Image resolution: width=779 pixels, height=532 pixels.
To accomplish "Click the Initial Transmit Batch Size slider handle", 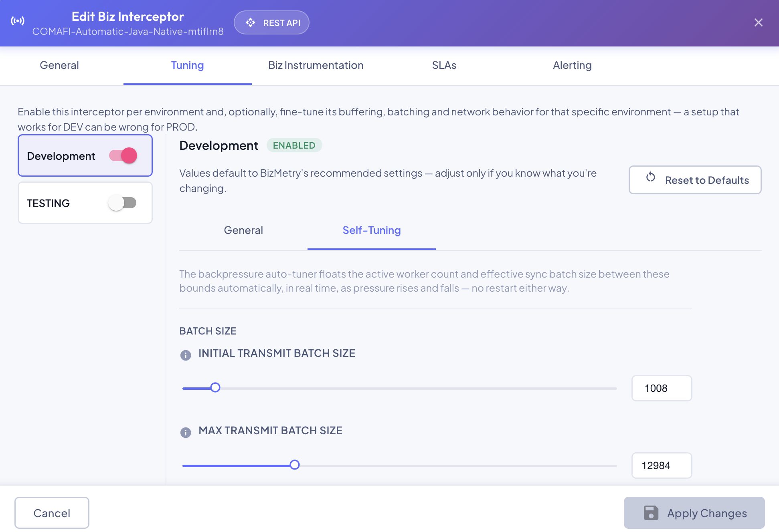I will pyautogui.click(x=215, y=387).
